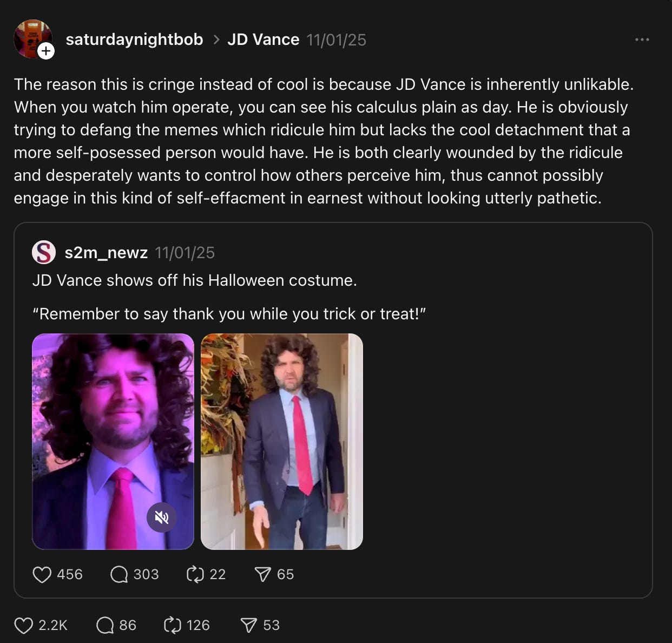Image resolution: width=672 pixels, height=643 pixels.
Task: Open the quoted post's 11/01/25 timestamp
Action: coord(185,252)
